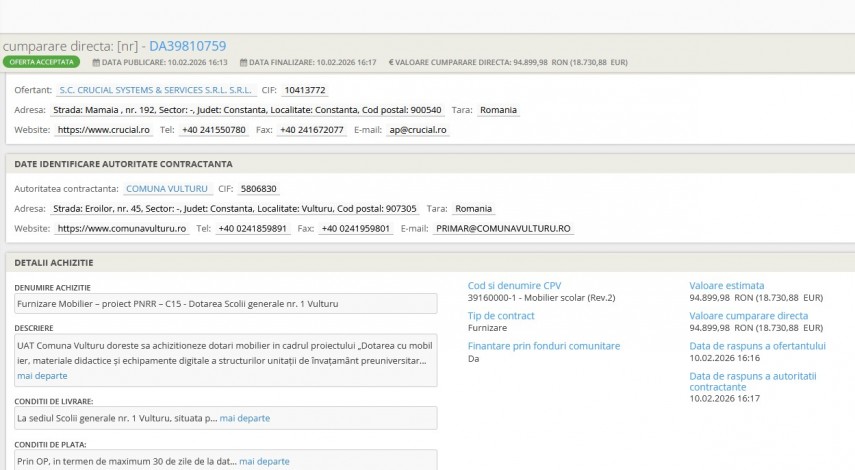
Task: Click the Denumire Achizitie text field
Action: pos(225,302)
